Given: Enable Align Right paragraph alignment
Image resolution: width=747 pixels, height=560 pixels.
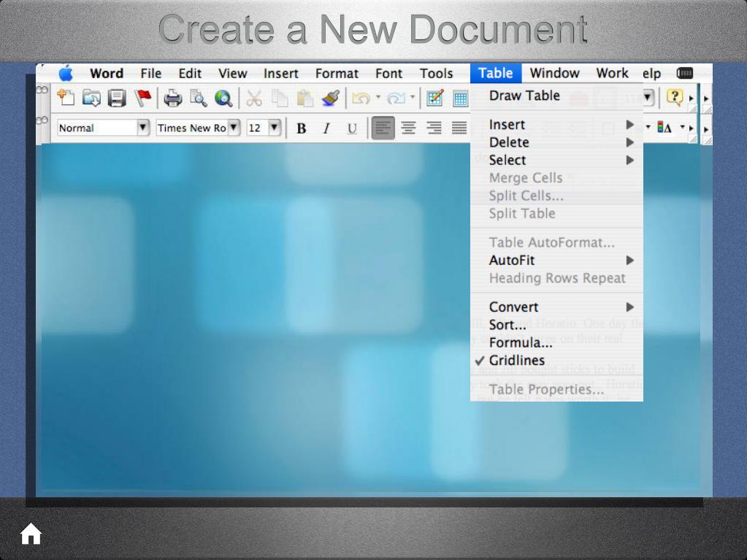Looking at the screenshot, I should tap(434, 128).
